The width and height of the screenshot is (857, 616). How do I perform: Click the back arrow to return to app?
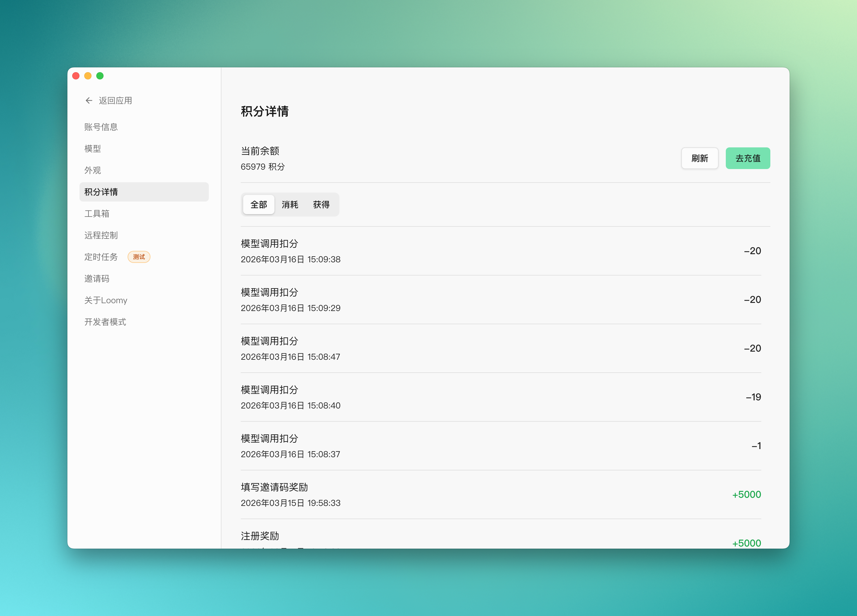pyautogui.click(x=88, y=100)
